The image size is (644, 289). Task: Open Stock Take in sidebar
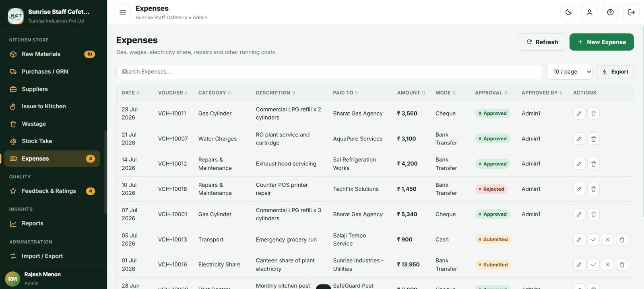click(x=52, y=141)
